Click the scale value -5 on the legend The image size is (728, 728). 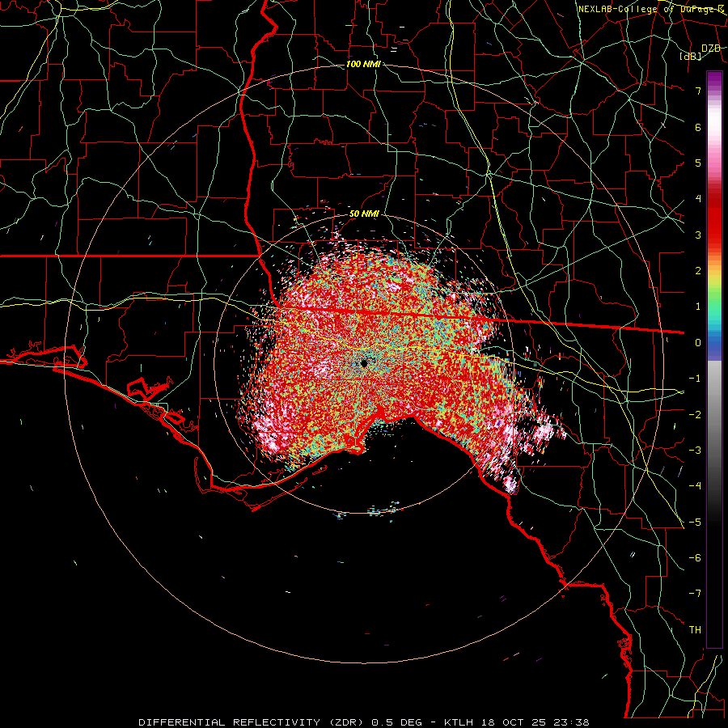pyautogui.click(x=695, y=523)
